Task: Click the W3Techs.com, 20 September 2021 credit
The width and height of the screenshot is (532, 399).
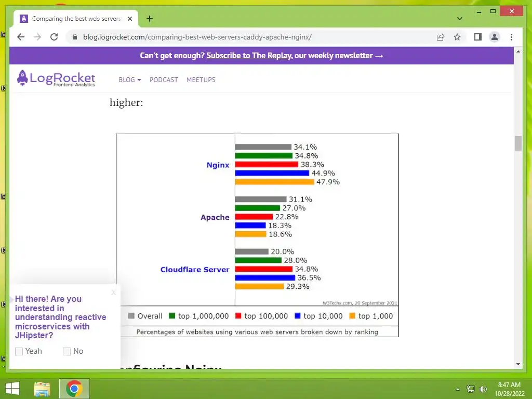Action: (x=360, y=303)
